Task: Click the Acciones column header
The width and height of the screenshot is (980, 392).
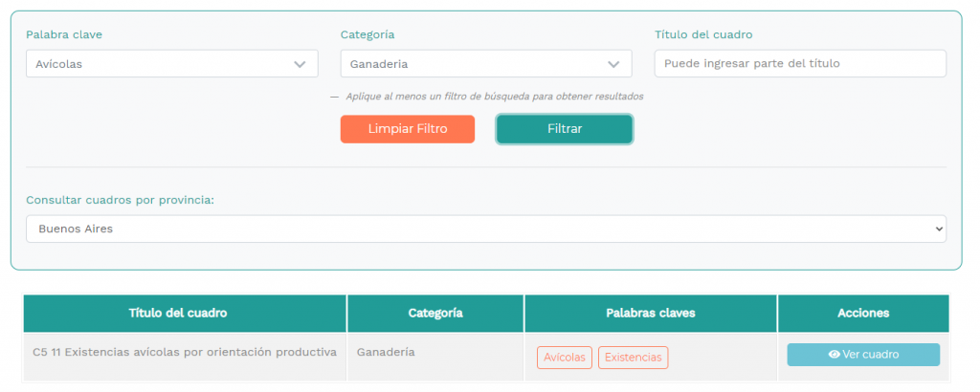Action: [x=862, y=313]
